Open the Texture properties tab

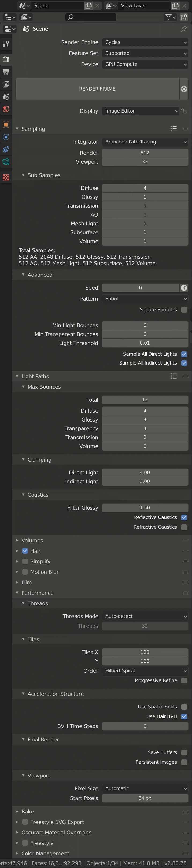6,177
